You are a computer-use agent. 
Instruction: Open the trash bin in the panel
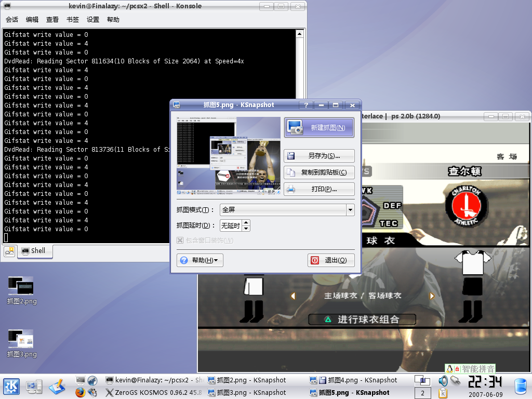point(521,387)
